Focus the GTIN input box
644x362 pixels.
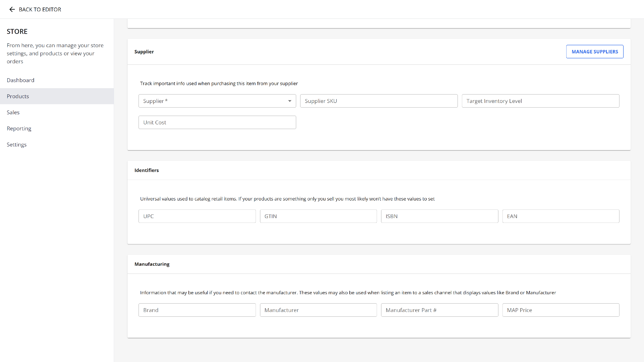click(x=318, y=216)
